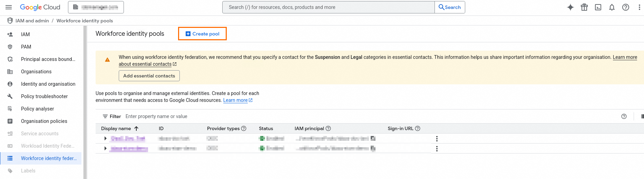The height and width of the screenshot is (179, 644).
Task: Open the Gemini AI assistant sparkle icon
Action: (x=570, y=7)
